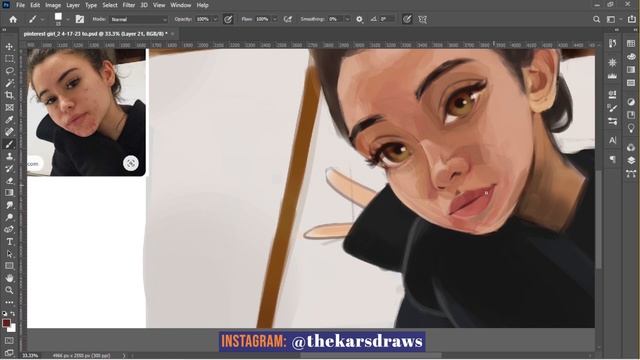Open the Brush Preset picker dropdown
This screenshot has height=360, width=640.
coord(67,19)
